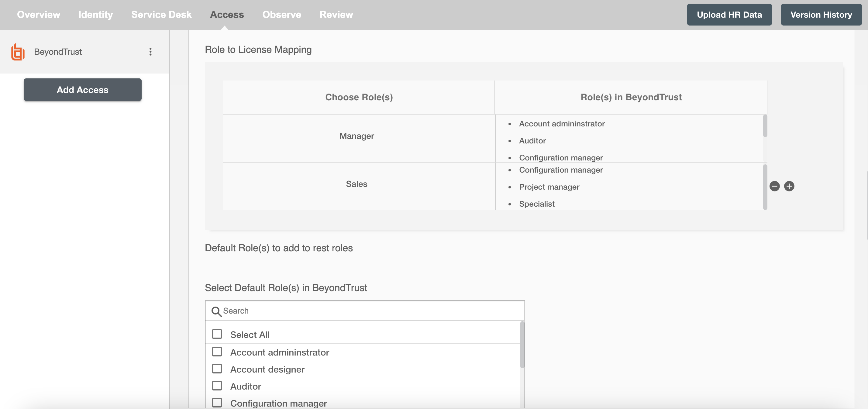Check the Account designer checkbox
This screenshot has width=868, height=409.
[x=217, y=369]
